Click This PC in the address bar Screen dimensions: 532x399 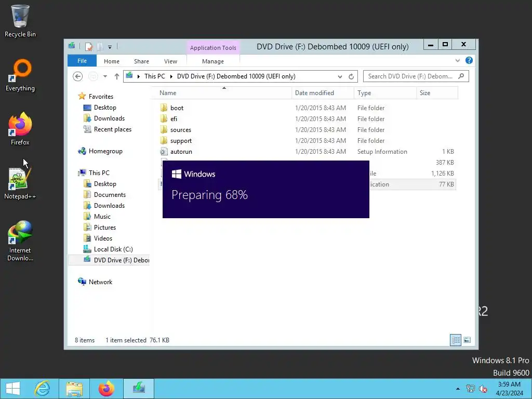point(155,76)
